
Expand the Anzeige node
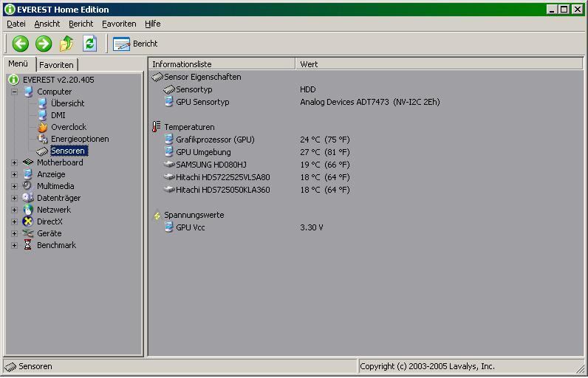pyautogui.click(x=14, y=174)
